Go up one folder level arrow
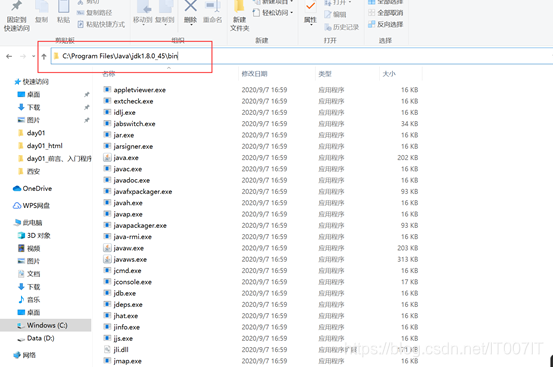This screenshot has width=553, height=367. pyautogui.click(x=44, y=56)
